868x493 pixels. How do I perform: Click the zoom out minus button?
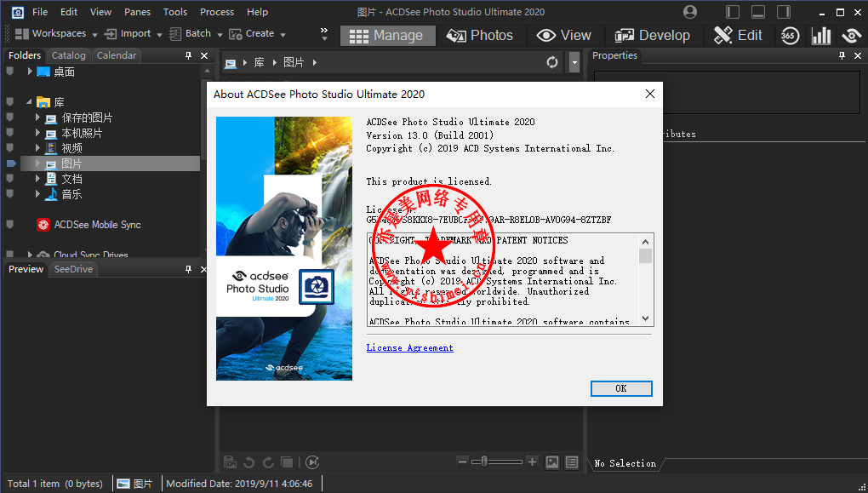pyautogui.click(x=463, y=461)
